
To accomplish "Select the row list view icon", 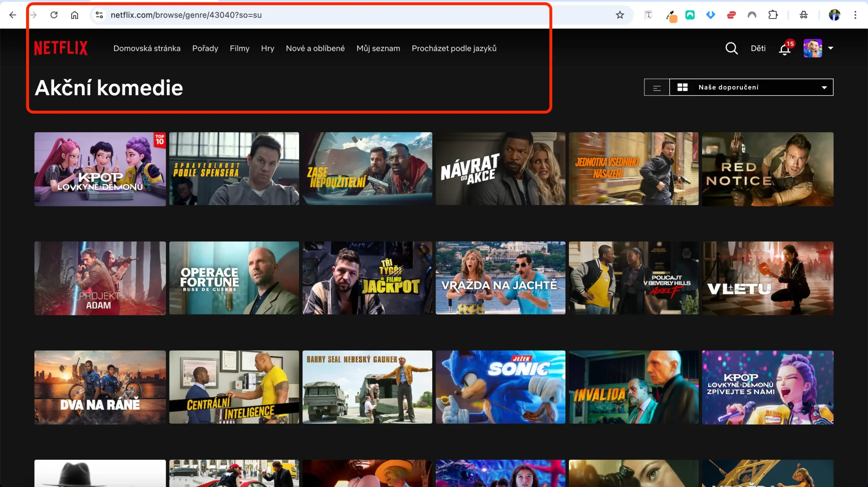I will [656, 87].
